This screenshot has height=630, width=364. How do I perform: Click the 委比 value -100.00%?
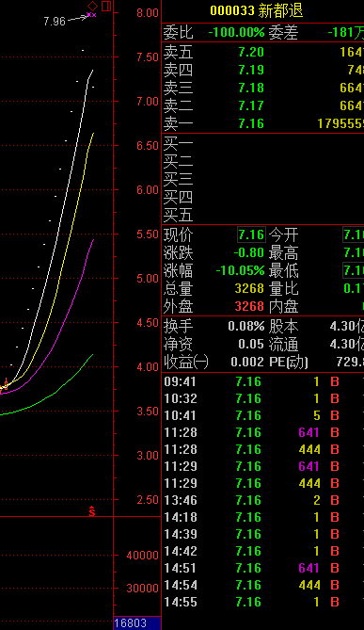(236, 32)
